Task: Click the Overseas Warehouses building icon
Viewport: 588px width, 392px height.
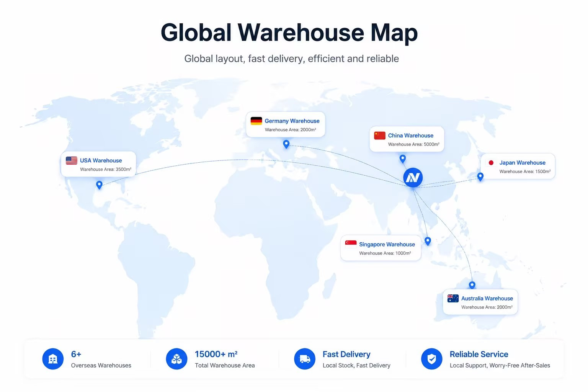Action: pos(53,359)
